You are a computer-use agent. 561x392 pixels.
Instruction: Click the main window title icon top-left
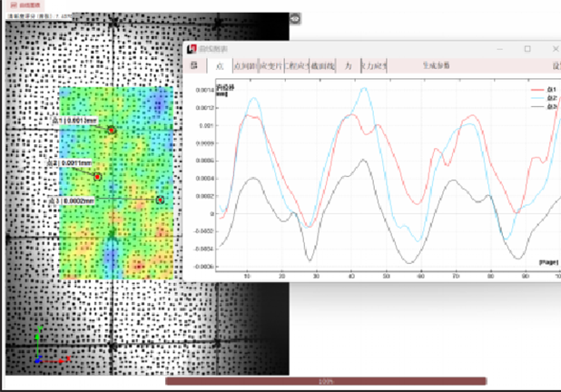(x=9, y=5)
